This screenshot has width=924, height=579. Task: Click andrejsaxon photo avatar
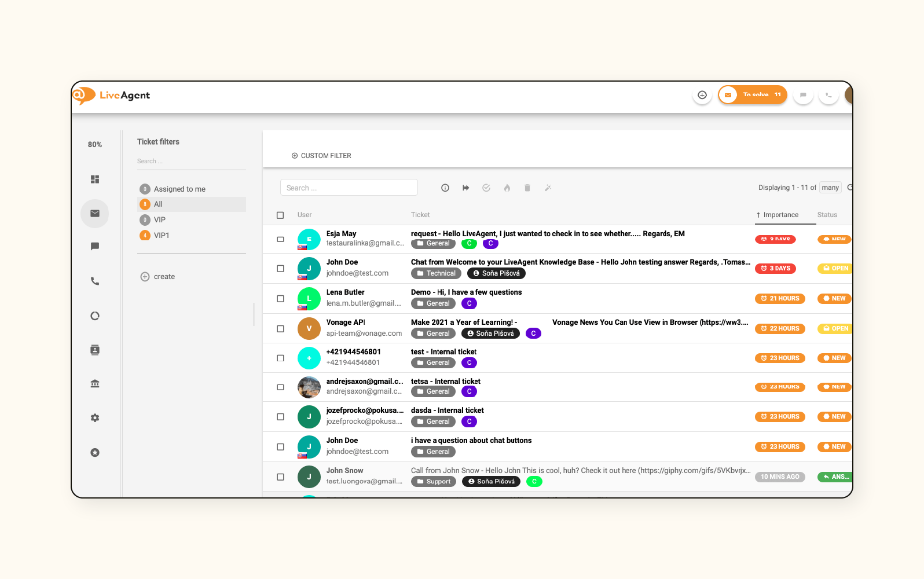(309, 387)
